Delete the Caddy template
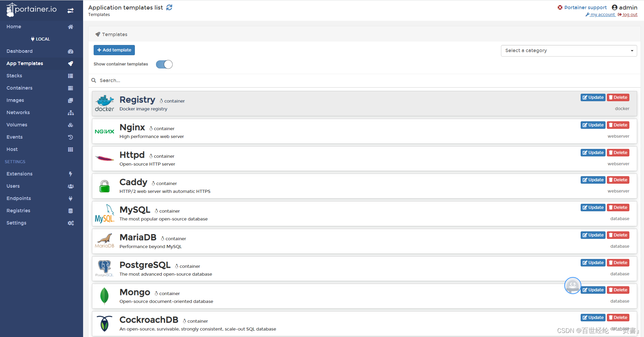The image size is (644, 337). point(618,180)
